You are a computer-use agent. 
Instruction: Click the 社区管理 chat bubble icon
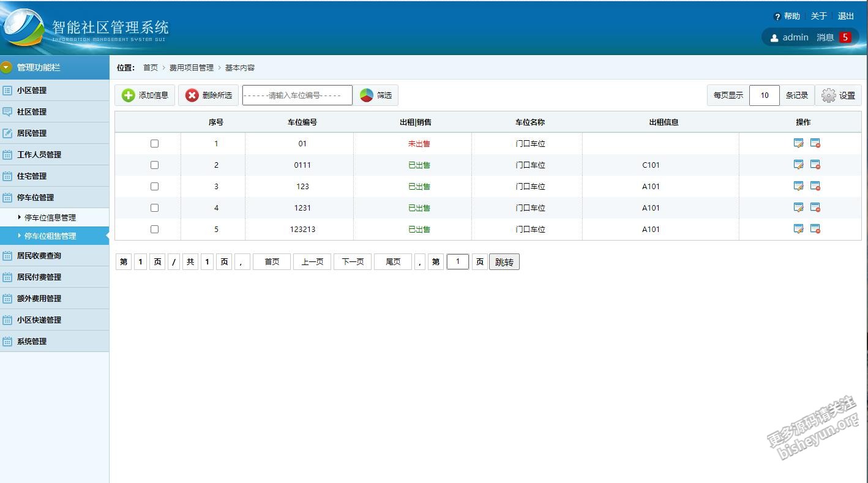coord(7,112)
